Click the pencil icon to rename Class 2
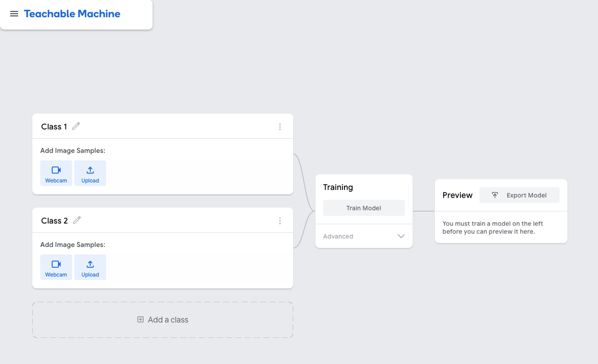This screenshot has height=364, width=598. point(77,220)
